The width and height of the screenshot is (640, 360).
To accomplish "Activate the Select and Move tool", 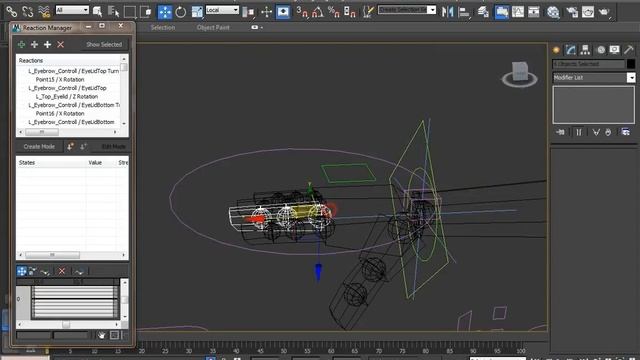I will click(x=165, y=12).
